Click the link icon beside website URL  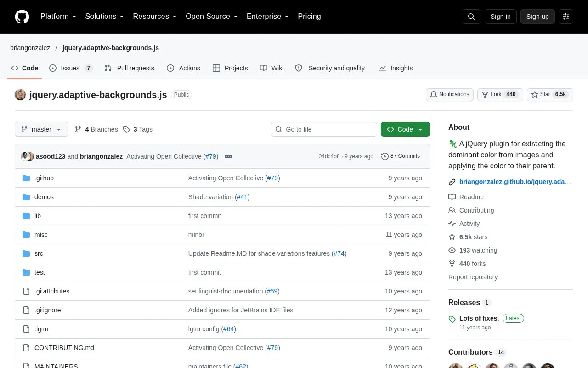(452, 182)
